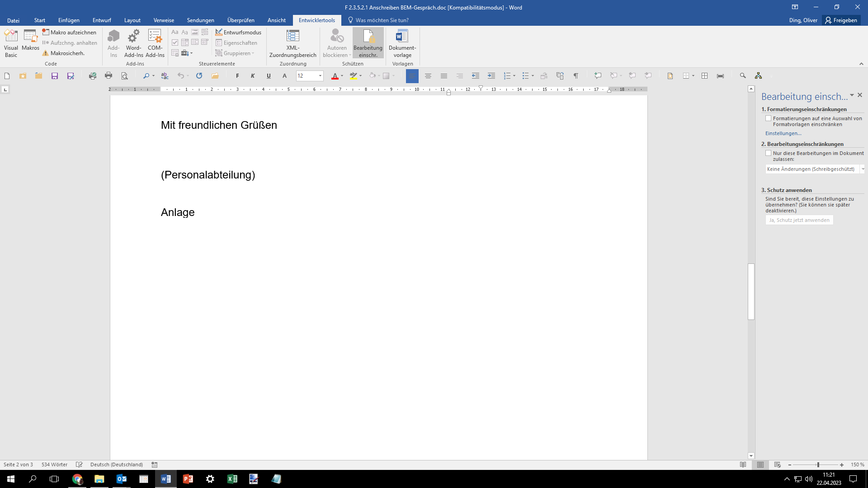Viewport: 868px width, 488px height.
Task: Open the Einstellungen... link
Action: 783,133
